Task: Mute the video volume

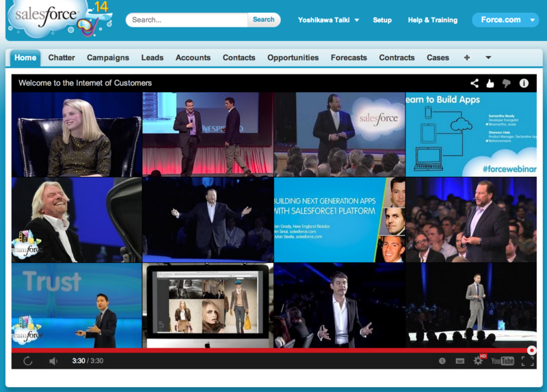Action: tap(53, 361)
